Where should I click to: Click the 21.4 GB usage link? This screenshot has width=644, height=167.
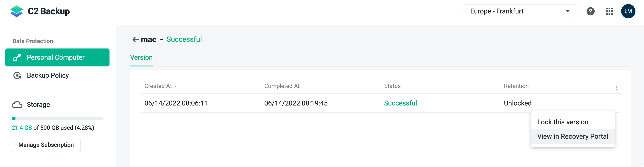point(22,128)
